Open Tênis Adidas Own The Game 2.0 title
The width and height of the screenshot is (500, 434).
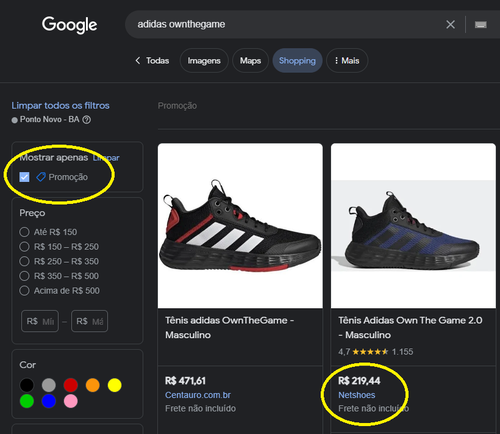[410, 328]
